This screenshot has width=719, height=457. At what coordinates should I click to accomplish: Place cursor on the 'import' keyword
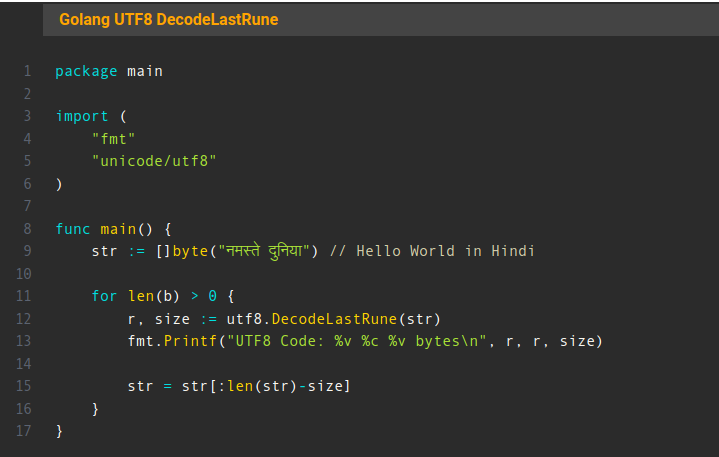coord(82,116)
